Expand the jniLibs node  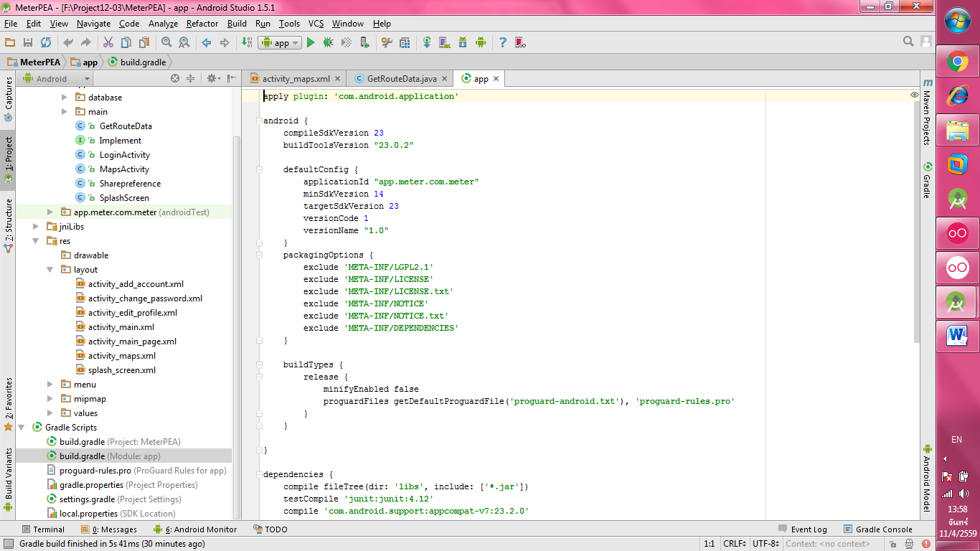click(35, 227)
